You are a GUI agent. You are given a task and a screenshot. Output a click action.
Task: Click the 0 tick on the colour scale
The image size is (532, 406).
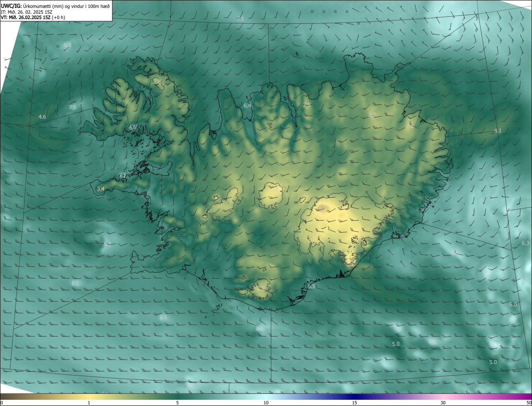[2, 403]
